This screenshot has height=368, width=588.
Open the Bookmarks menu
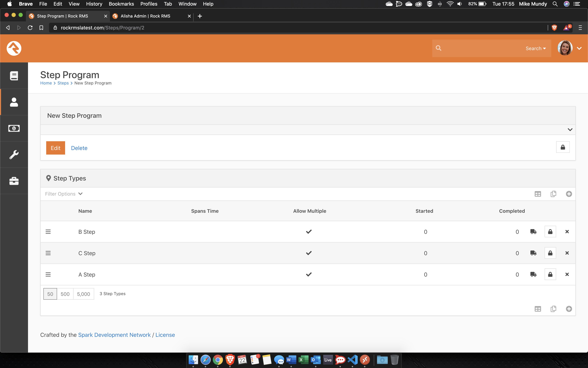pos(121,4)
